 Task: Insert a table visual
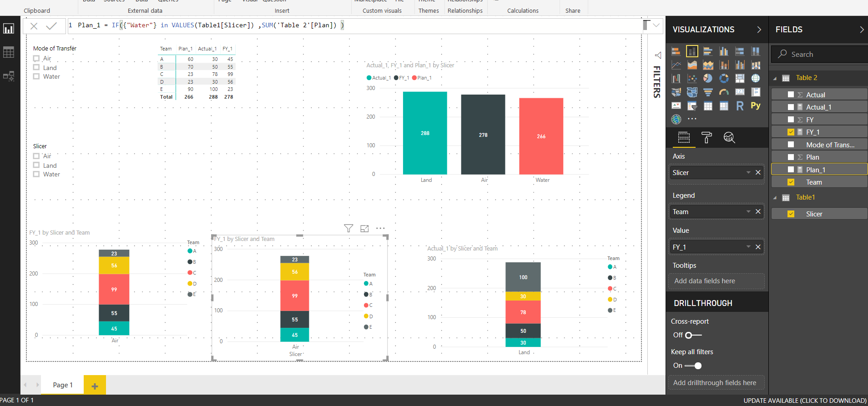[x=708, y=106]
